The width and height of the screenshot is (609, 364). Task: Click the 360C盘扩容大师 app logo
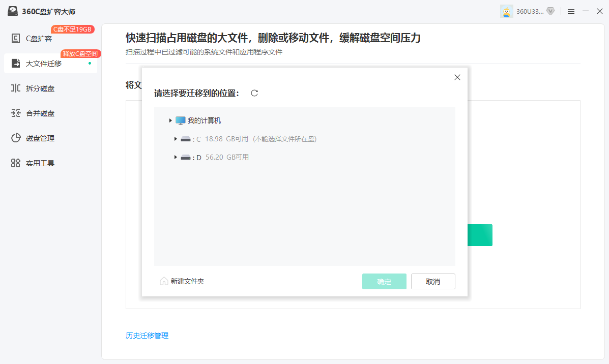click(13, 11)
